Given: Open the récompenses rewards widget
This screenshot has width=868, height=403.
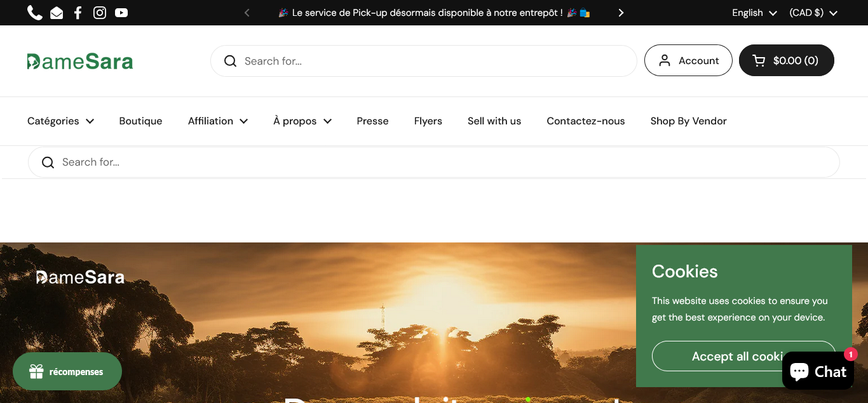Looking at the screenshot, I should [67, 372].
